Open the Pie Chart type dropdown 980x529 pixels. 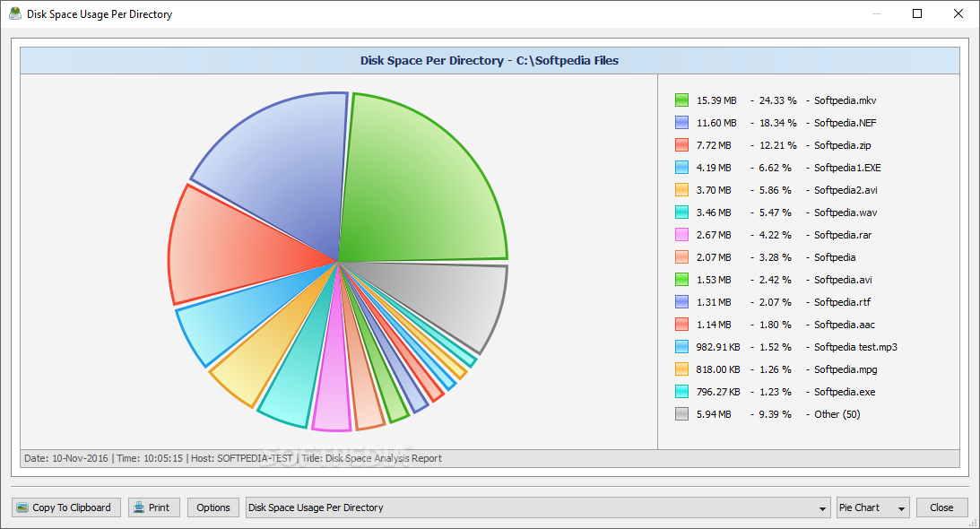(x=872, y=507)
